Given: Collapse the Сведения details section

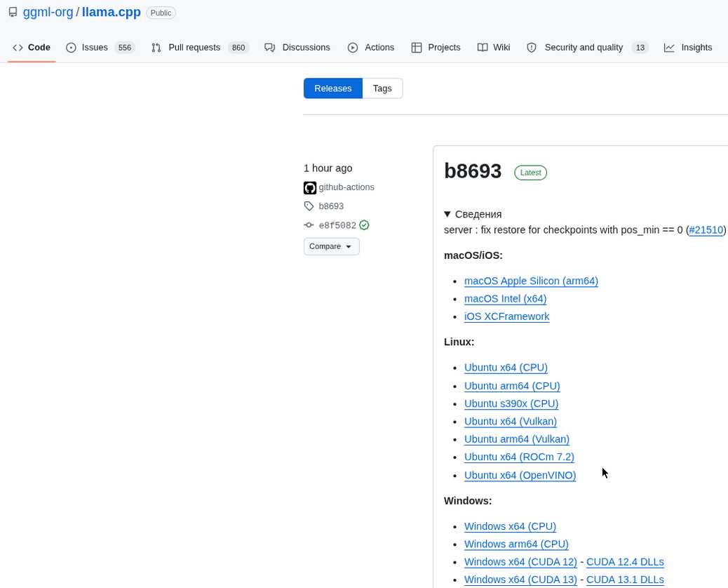Looking at the screenshot, I should click(x=473, y=214).
